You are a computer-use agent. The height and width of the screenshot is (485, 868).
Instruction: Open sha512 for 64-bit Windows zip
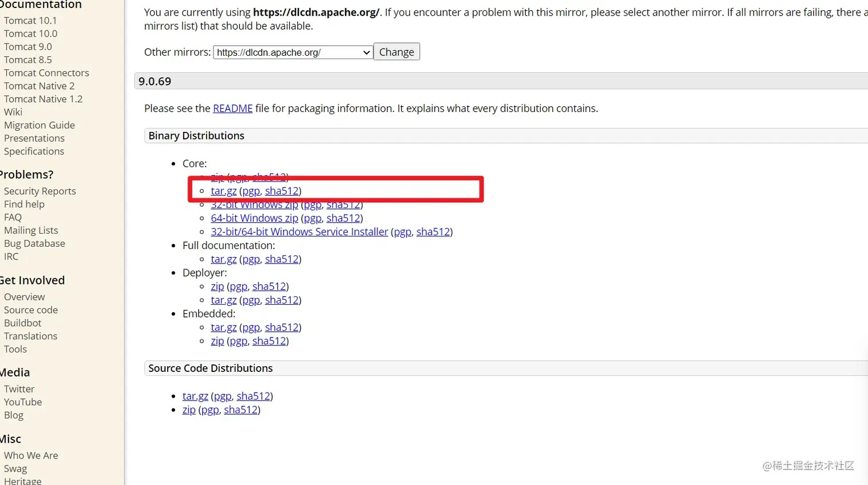point(343,218)
